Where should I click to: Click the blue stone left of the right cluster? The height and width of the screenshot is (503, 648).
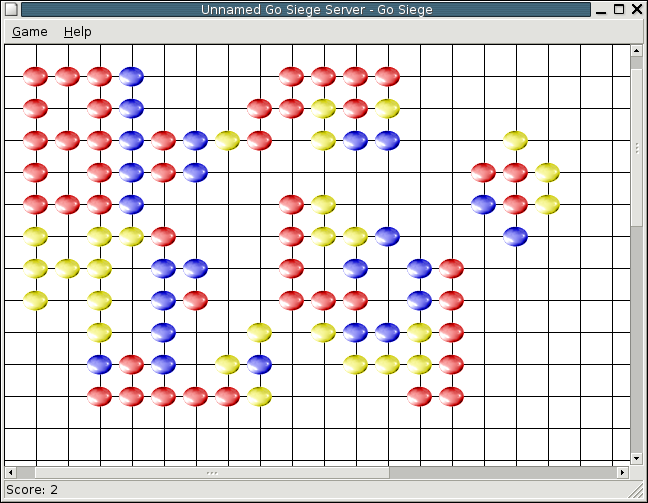[x=483, y=204]
